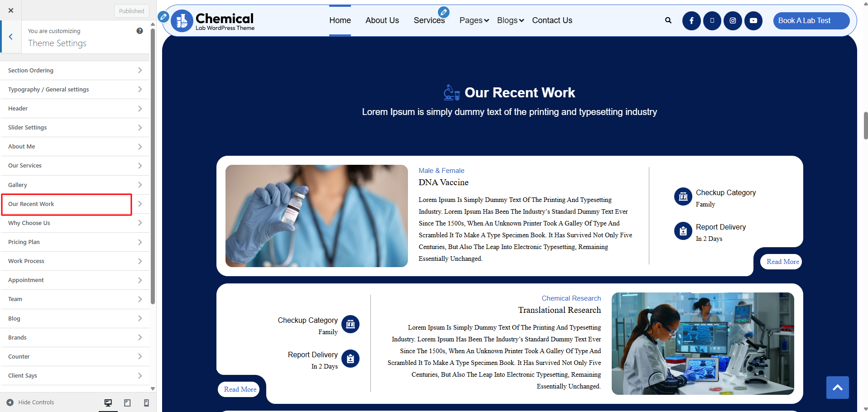868x412 pixels.
Task: Click the search icon in the header
Action: pos(668,20)
